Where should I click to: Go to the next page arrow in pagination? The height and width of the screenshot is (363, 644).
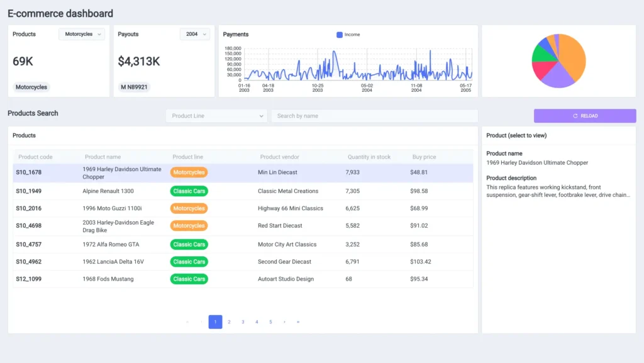284,322
